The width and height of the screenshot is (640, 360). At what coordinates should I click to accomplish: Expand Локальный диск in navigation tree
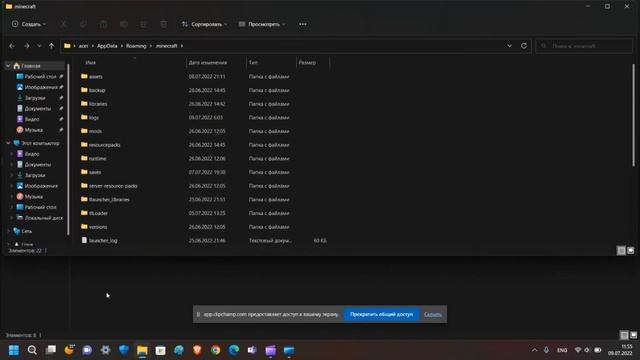pyautogui.click(x=12, y=218)
